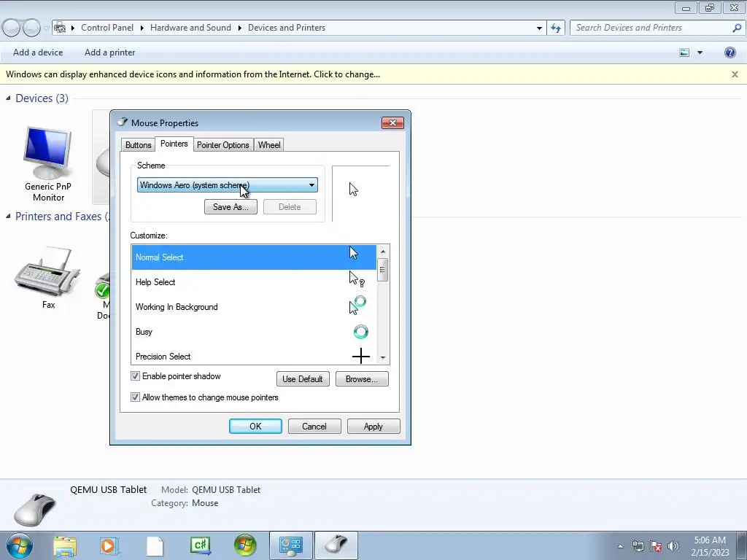Image resolution: width=747 pixels, height=560 pixels.
Task: Collapse the Devices group
Action: coord(8,98)
